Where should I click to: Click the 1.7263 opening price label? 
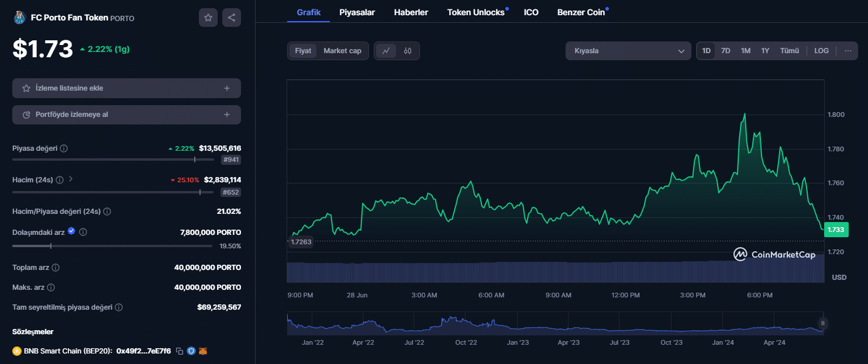(x=301, y=241)
